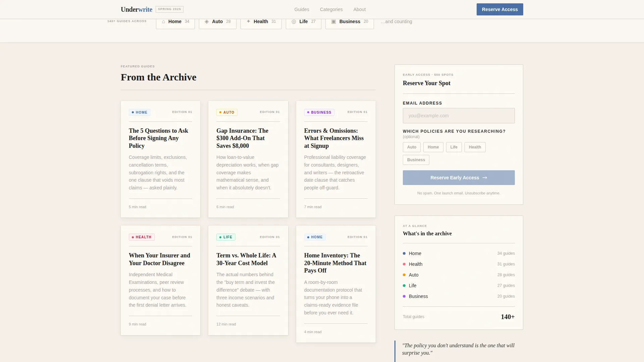Click '28 guides' count text

[x=506, y=275]
